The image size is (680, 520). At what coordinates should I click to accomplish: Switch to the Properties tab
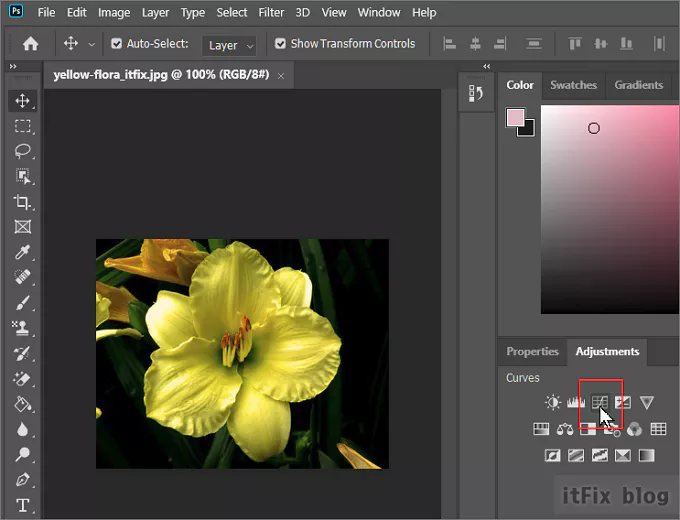pos(532,351)
